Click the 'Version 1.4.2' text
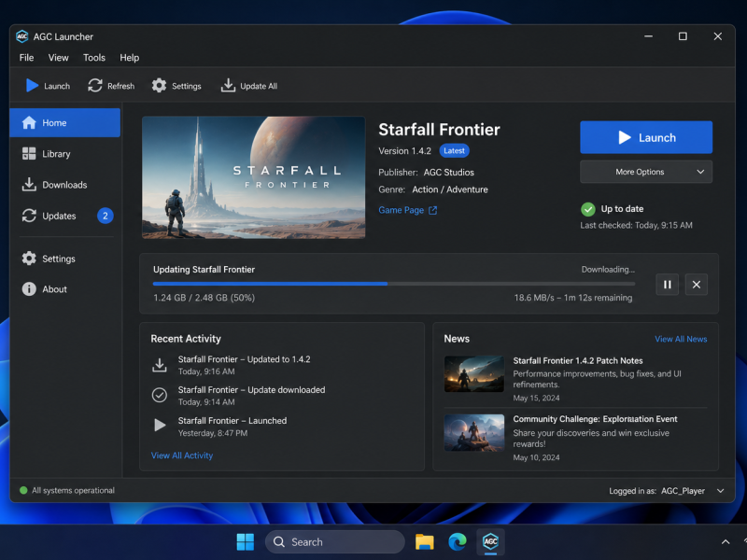Viewport: 747px width, 560px height. coord(404,151)
